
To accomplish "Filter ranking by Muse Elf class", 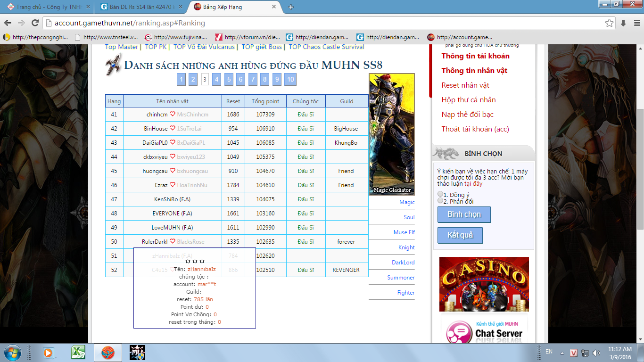I will tap(404, 232).
